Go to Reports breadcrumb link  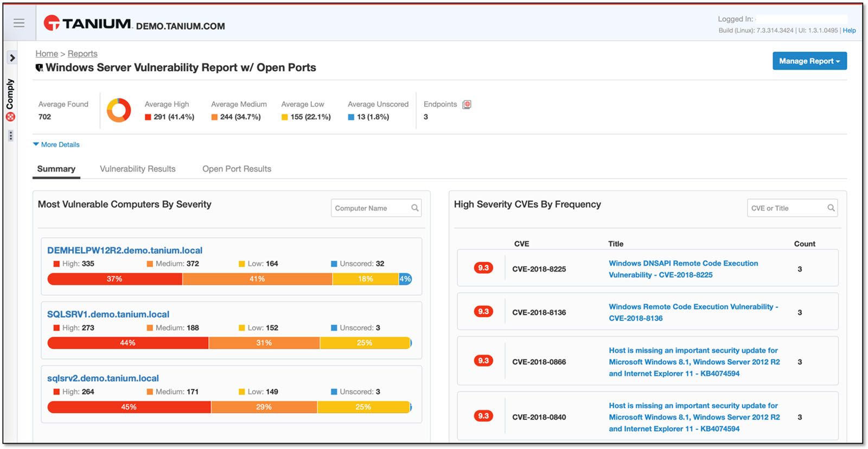(82, 53)
